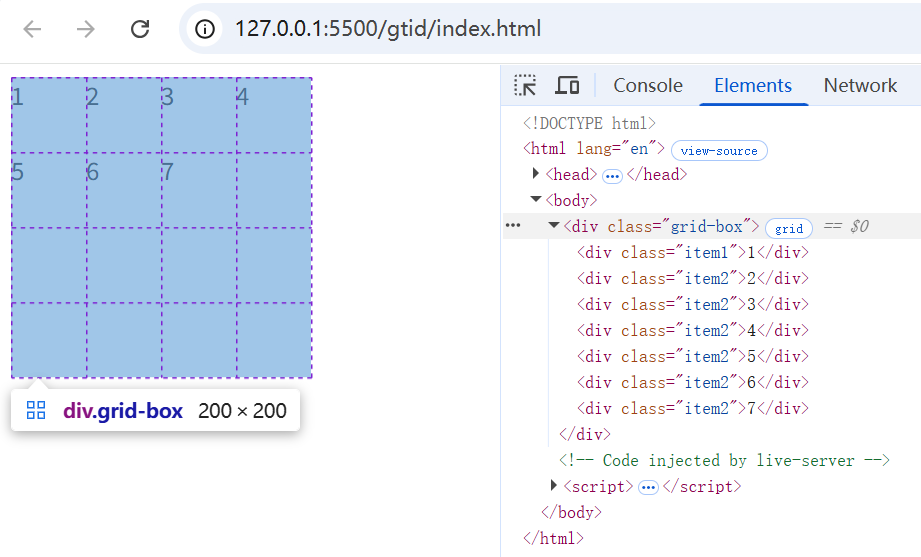This screenshot has height=557, width=921.
Task: Select the DOCTYPE html line
Action: [x=589, y=123]
